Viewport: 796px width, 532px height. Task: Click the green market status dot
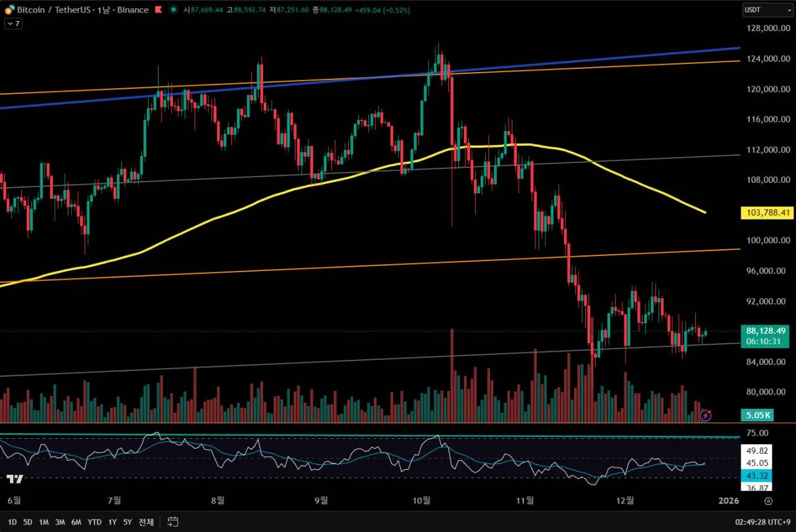pos(173,10)
